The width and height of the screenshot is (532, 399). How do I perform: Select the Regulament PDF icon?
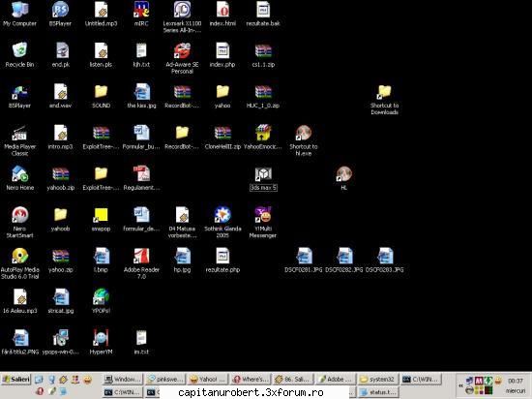click(141, 173)
